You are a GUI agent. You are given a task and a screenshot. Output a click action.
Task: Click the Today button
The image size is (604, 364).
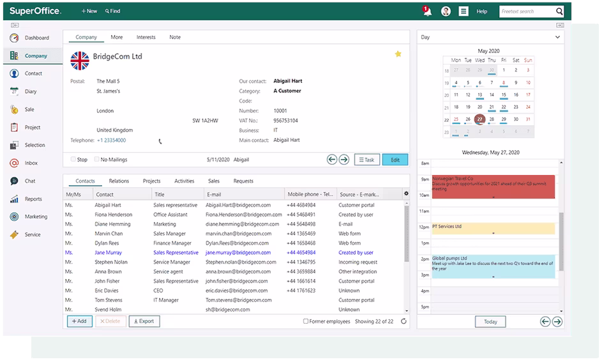coord(490,322)
